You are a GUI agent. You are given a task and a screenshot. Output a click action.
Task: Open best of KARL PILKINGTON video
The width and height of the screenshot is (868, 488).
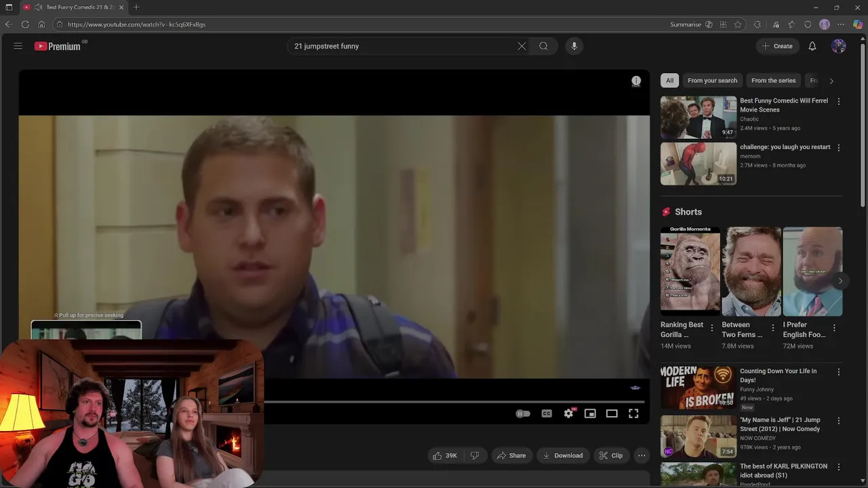pyautogui.click(x=698, y=474)
